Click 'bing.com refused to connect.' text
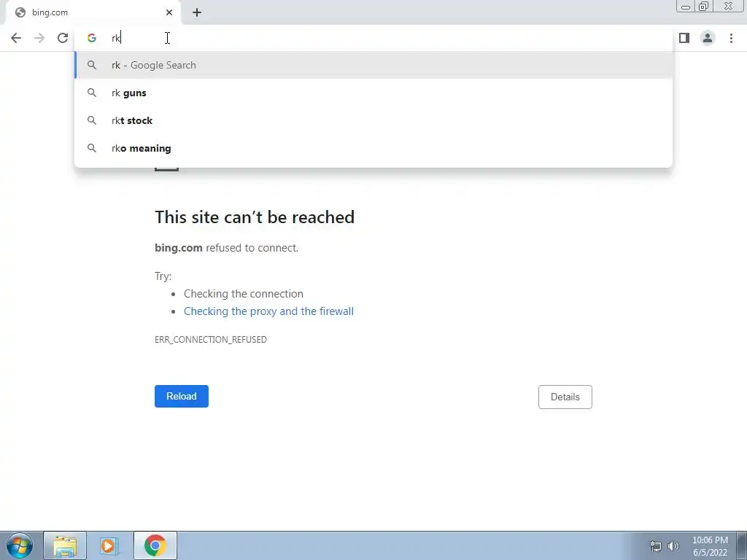This screenshot has width=747, height=560. [x=226, y=248]
